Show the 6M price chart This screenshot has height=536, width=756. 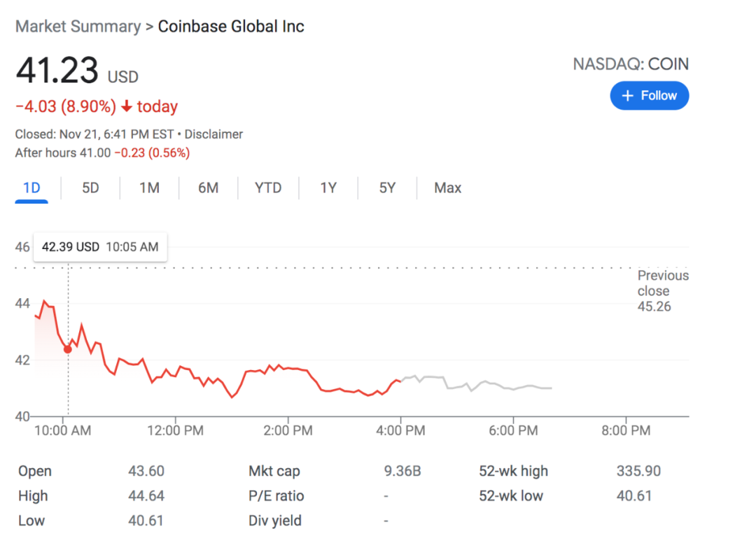pos(208,188)
